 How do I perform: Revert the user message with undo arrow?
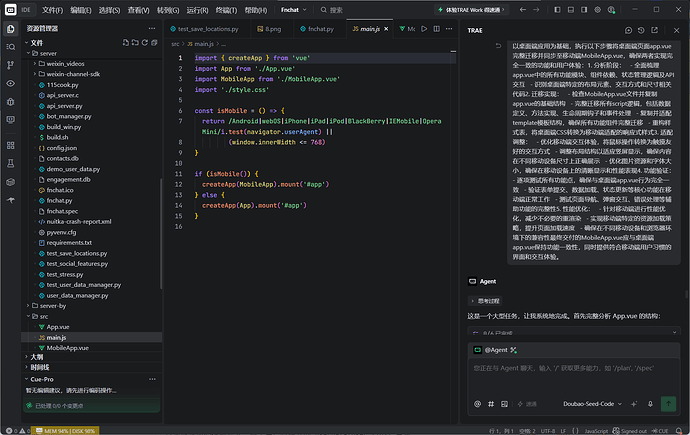pyautogui.click(x=498, y=46)
